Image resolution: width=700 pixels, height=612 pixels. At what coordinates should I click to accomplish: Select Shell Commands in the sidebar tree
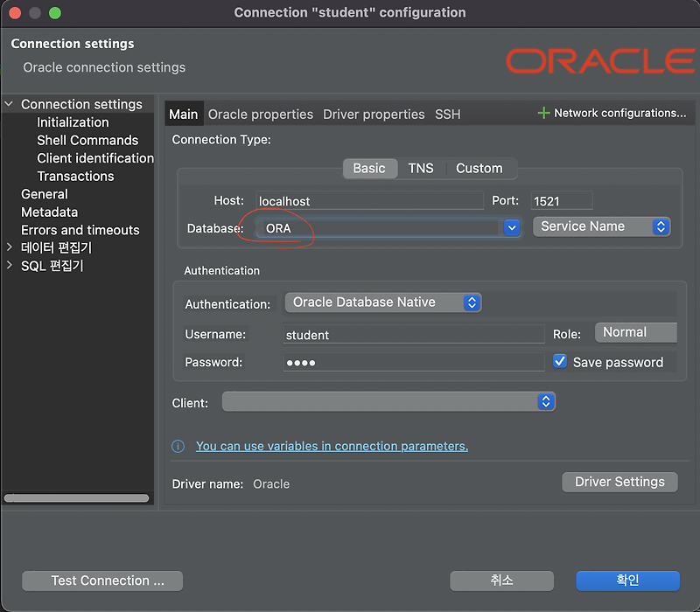coord(87,140)
